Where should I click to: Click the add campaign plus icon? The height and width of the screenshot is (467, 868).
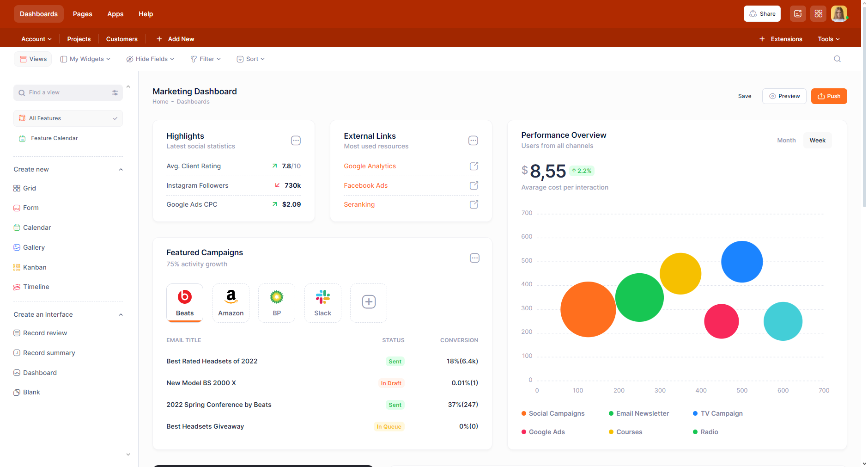[368, 302]
